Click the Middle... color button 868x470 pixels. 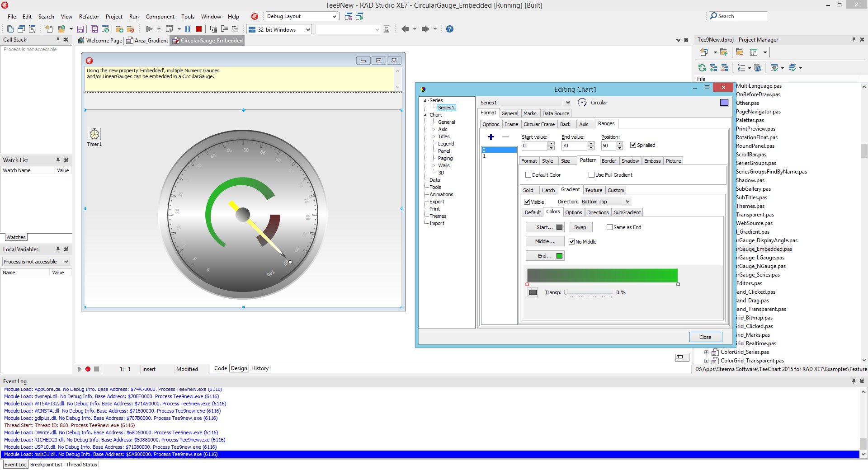pos(545,241)
